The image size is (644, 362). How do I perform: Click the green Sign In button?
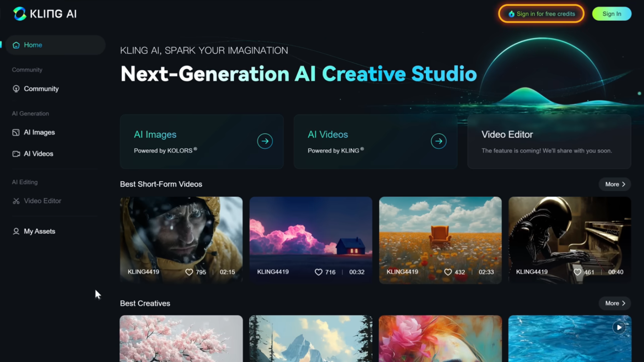[x=612, y=14]
